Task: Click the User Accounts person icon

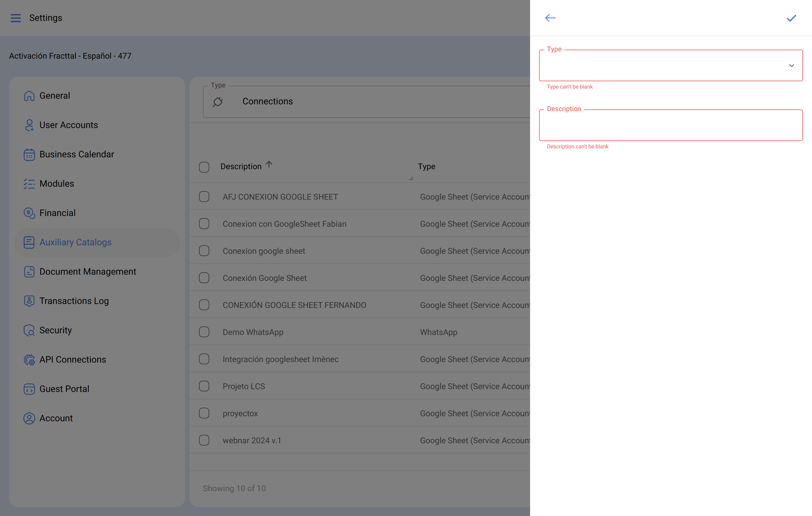Action: click(x=29, y=125)
